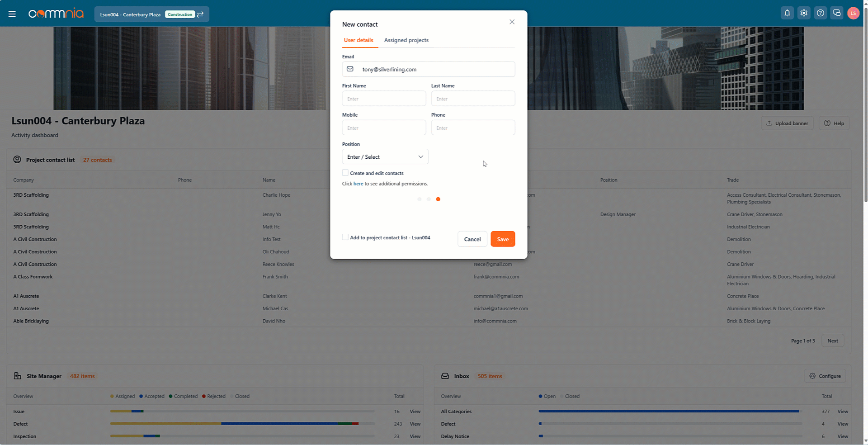The height and width of the screenshot is (445, 868).
Task: Click the First Name input field
Action: pos(384,99)
